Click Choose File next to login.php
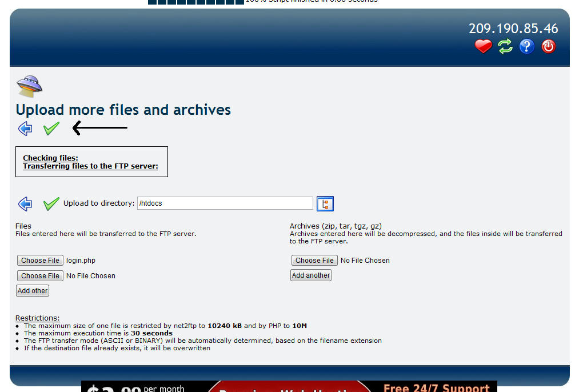 [x=40, y=261]
